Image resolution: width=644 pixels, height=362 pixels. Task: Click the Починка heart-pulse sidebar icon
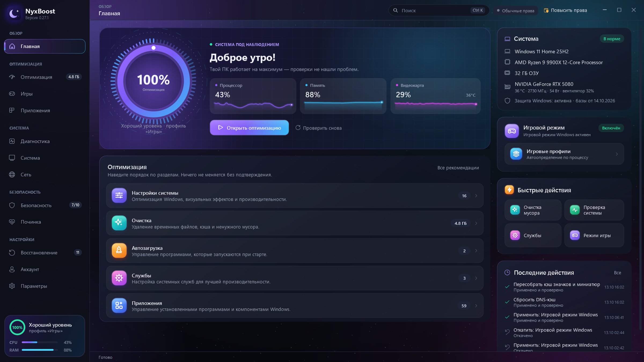pyautogui.click(x=12, y=222)
